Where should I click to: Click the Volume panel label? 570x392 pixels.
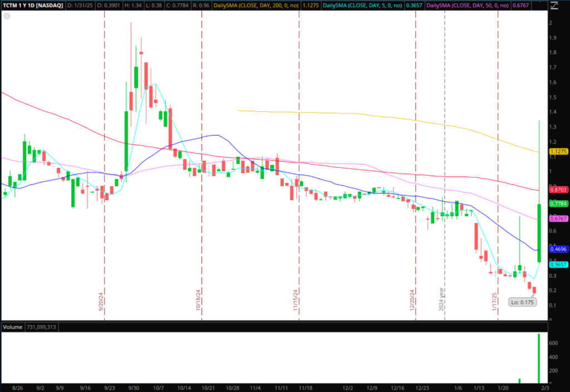coord(13,327)
